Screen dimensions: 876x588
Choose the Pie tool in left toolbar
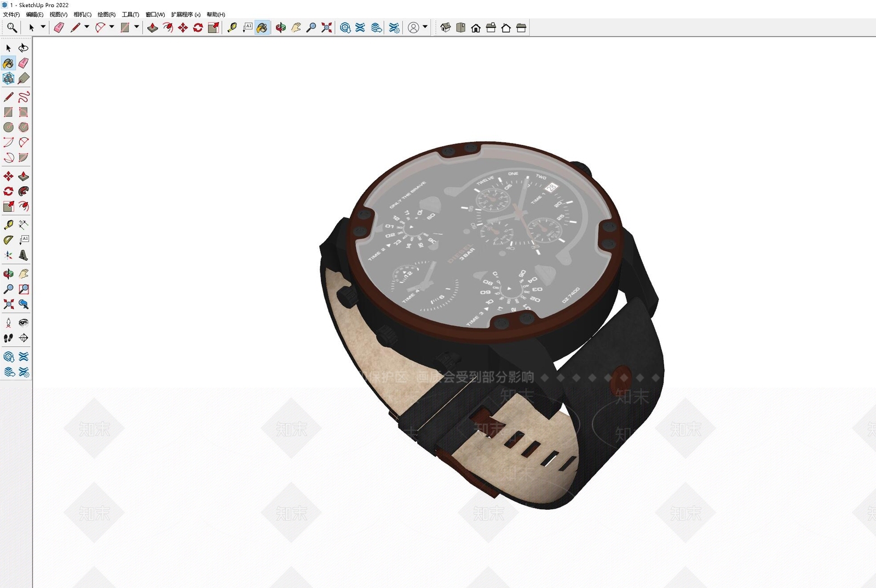(24, 158)
